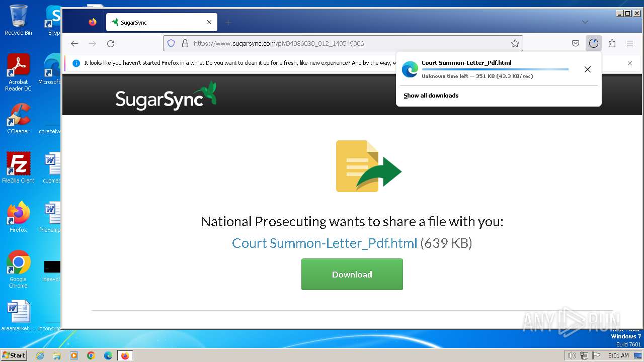This screenshot has height=362, width=644.
Task: Go back with the back arrow
Action: (x=74, y=43)
